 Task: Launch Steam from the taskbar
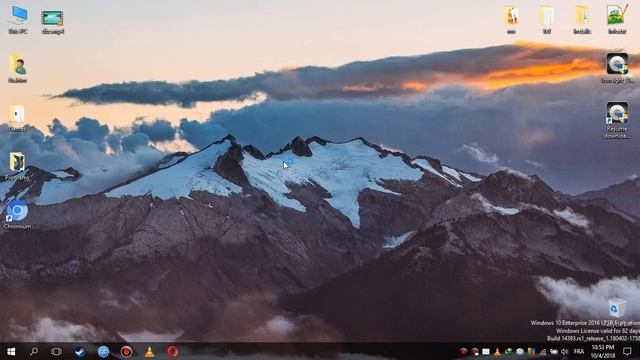click(x=80, y=351)
